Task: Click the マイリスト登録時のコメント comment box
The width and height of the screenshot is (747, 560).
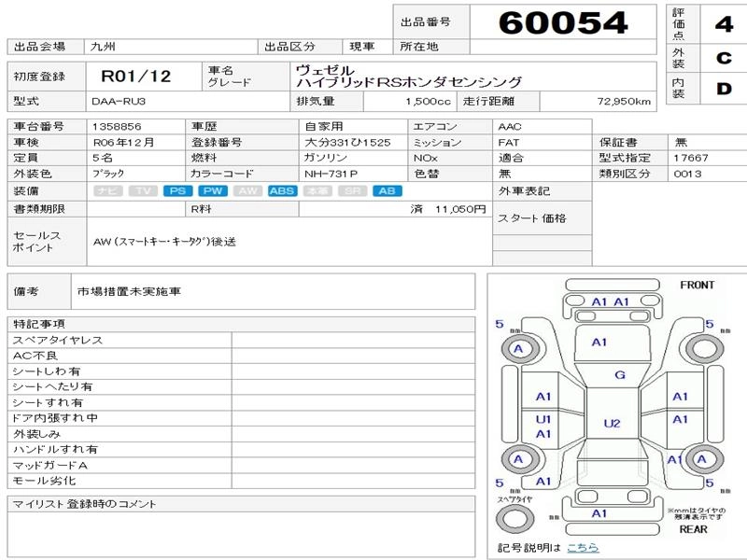Action: 241,534
